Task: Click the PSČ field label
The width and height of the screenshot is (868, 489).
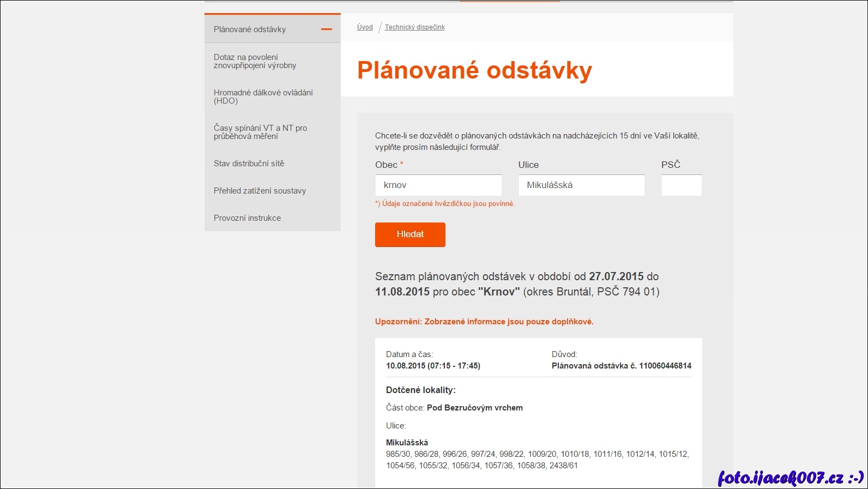Action: pyautogui.click(x=671, y=165)
